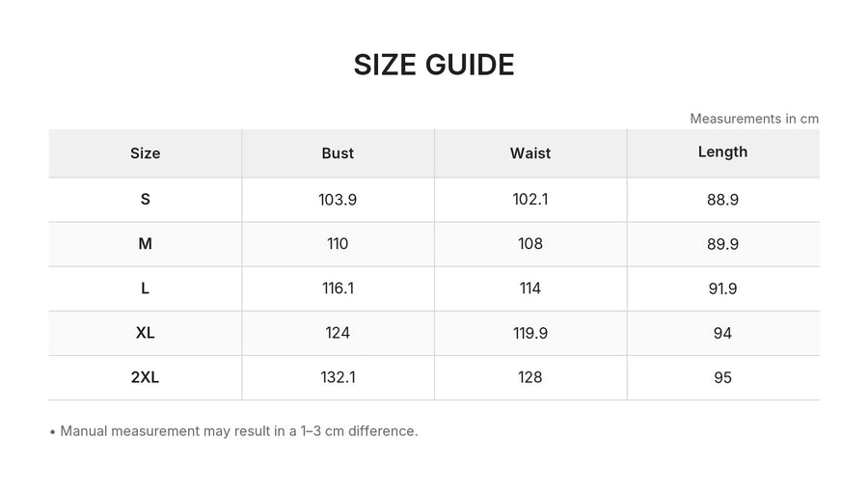Screen dimensions: 868x495
Task: Click the M size row label
Action: coord(145,243)
